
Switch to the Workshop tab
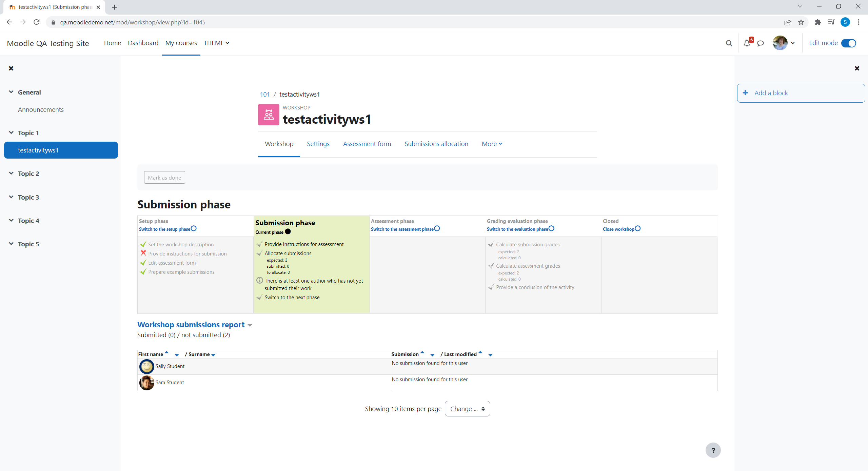(279, 144)
